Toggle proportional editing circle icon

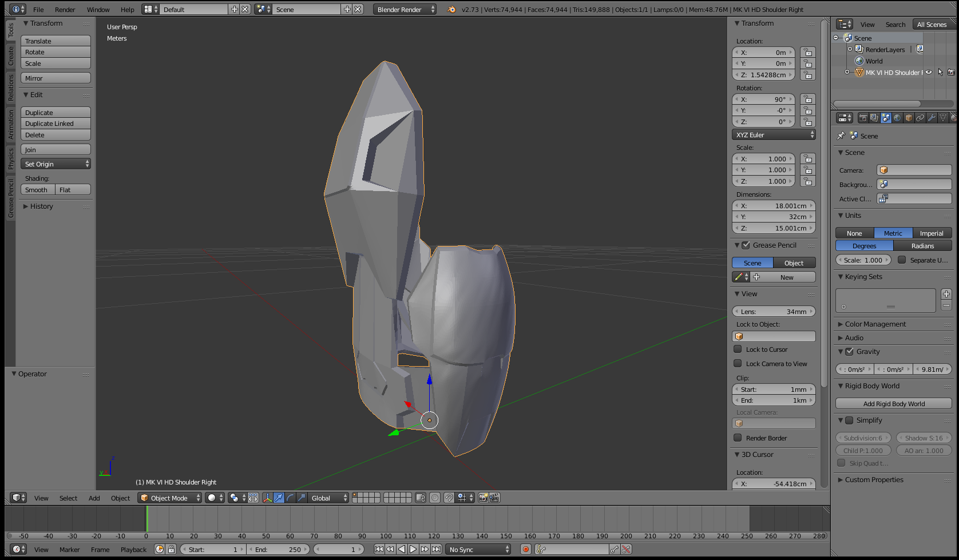(x=435, y=498)
